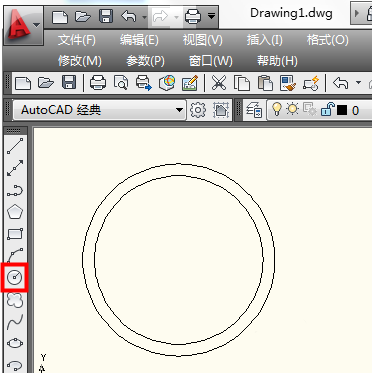The height and width of the screenshot is (373, 372).
Task: Select the Ellipse tool
Action: [x=15, y=343]
